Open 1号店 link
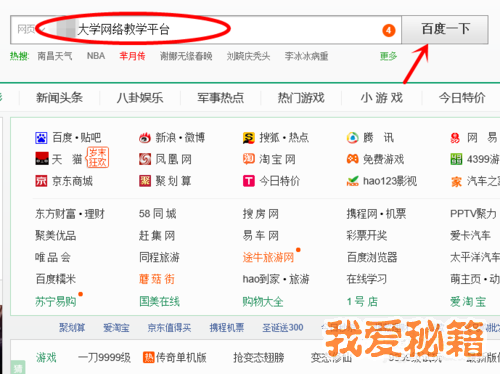The image size is (500, 374). point(362,302)
